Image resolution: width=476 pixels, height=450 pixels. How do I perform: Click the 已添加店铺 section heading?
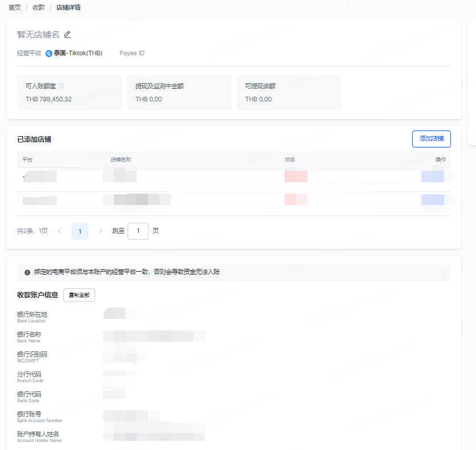click(34, 140)
